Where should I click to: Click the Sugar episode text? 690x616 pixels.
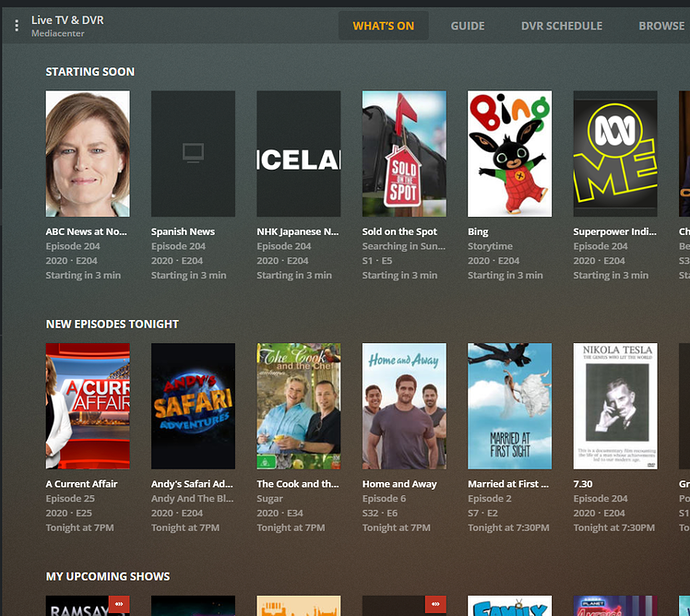[x=270, y=499]
